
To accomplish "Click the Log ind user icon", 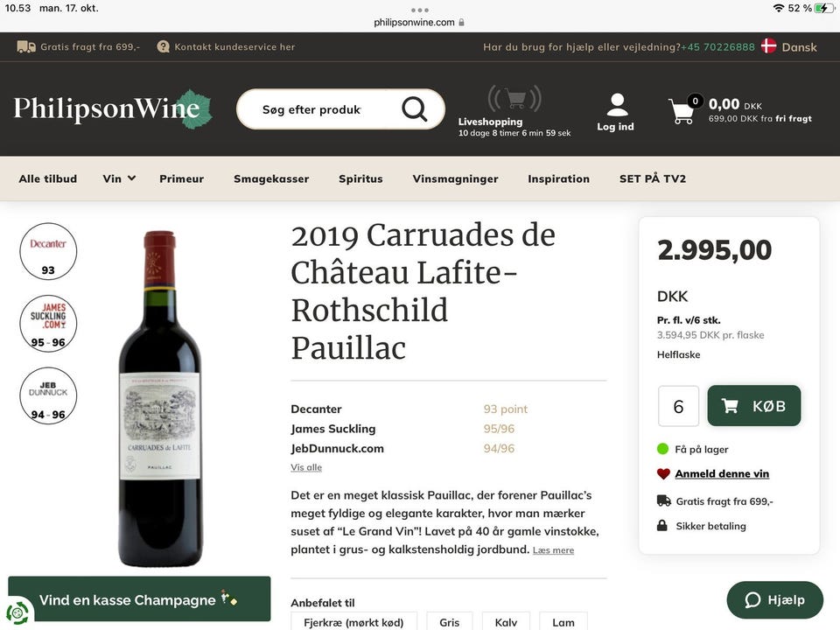I will click(x=617, y=104).
